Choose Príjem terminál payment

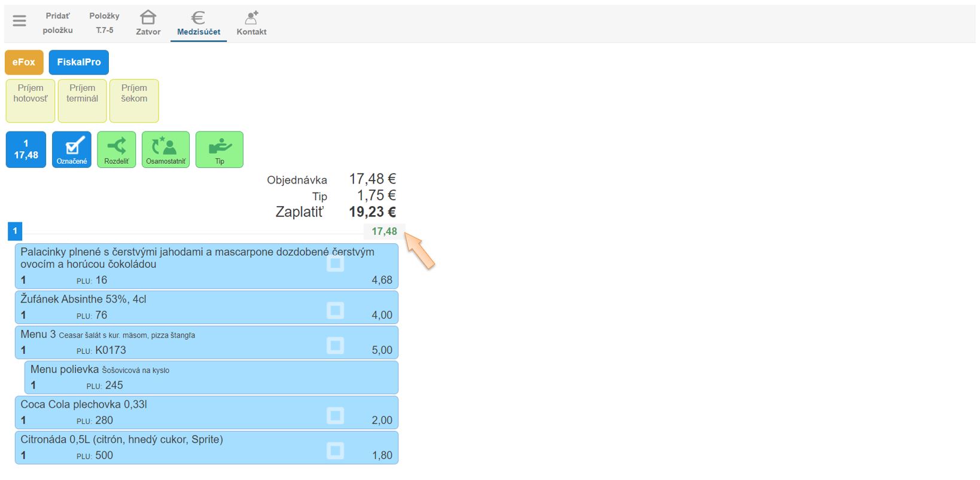[83, 100]
